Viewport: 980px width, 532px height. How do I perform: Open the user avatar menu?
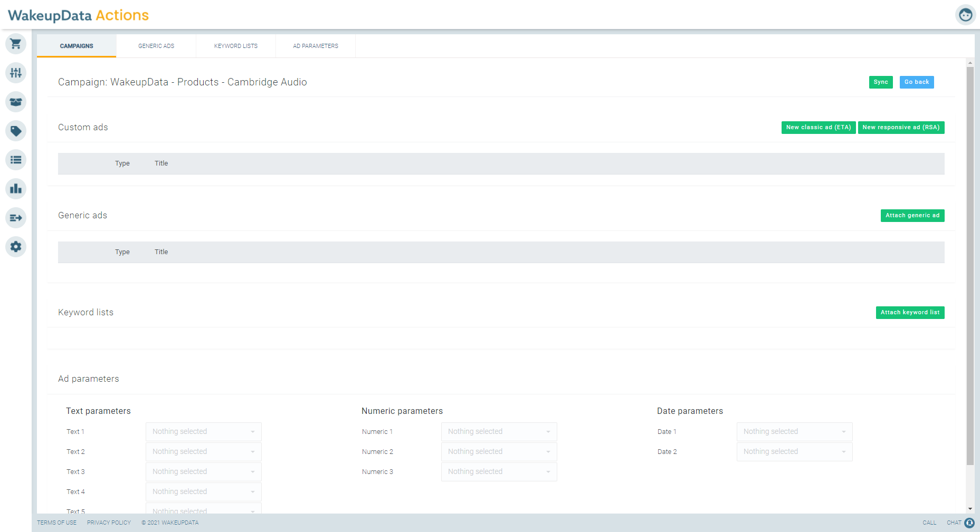pos(965,15)
